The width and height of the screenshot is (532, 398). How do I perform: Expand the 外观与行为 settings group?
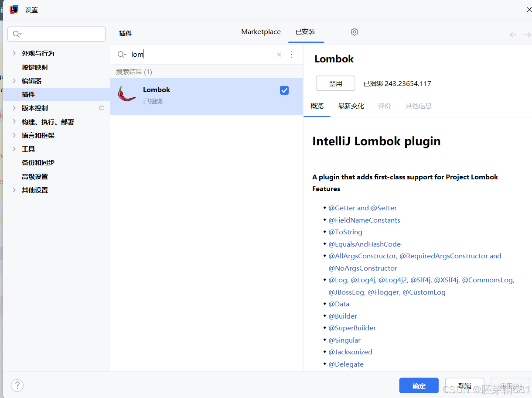click(x=14, y=53)
